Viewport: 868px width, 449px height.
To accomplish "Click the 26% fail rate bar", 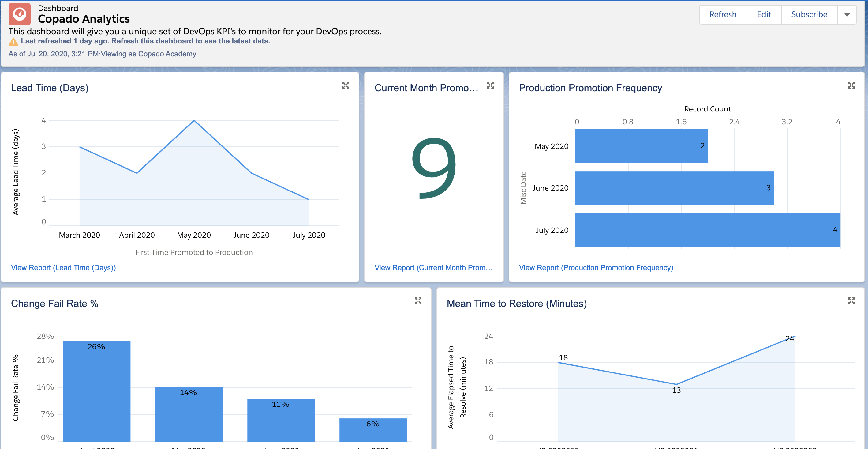I will click(97, 391).
